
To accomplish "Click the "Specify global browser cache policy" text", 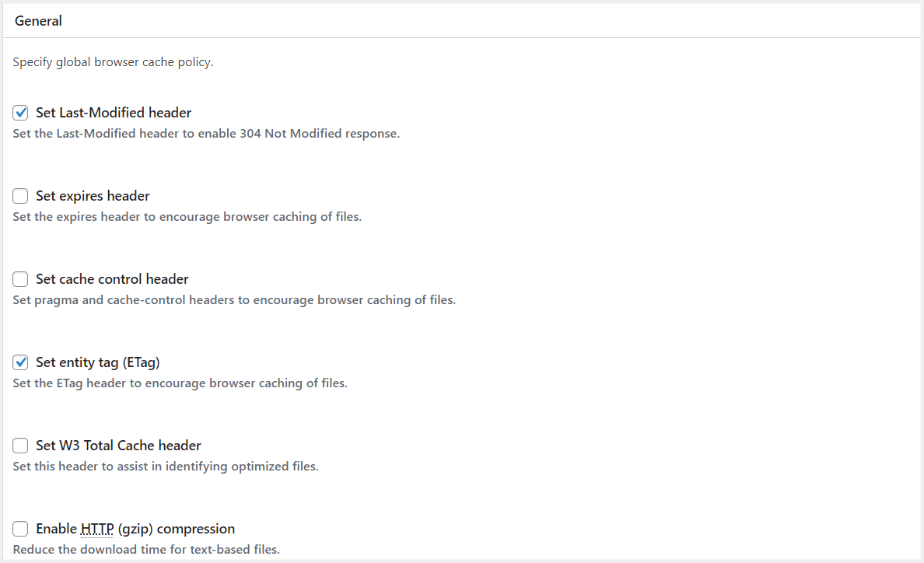I will point(113,62).
